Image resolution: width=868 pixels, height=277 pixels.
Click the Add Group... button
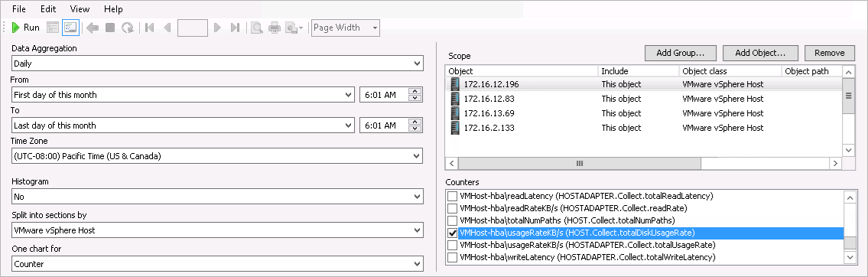click(681, 54)
